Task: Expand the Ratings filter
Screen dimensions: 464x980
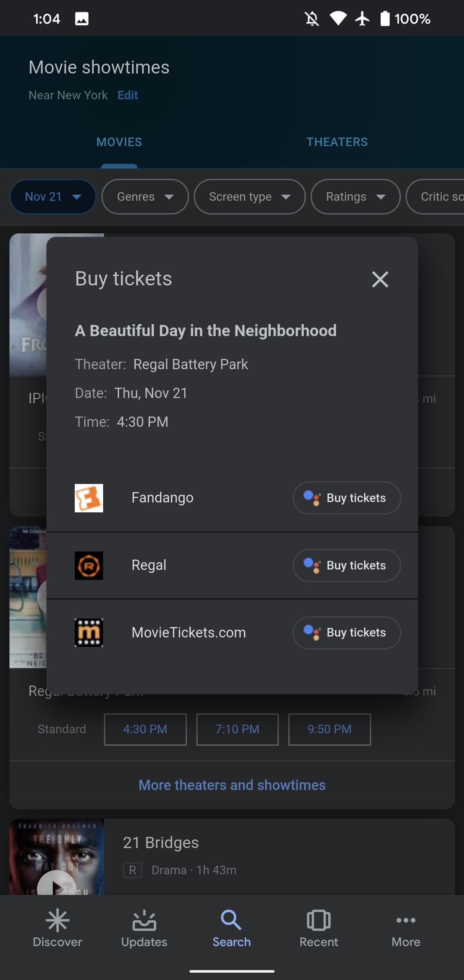Action: click(x=355, y=196)
